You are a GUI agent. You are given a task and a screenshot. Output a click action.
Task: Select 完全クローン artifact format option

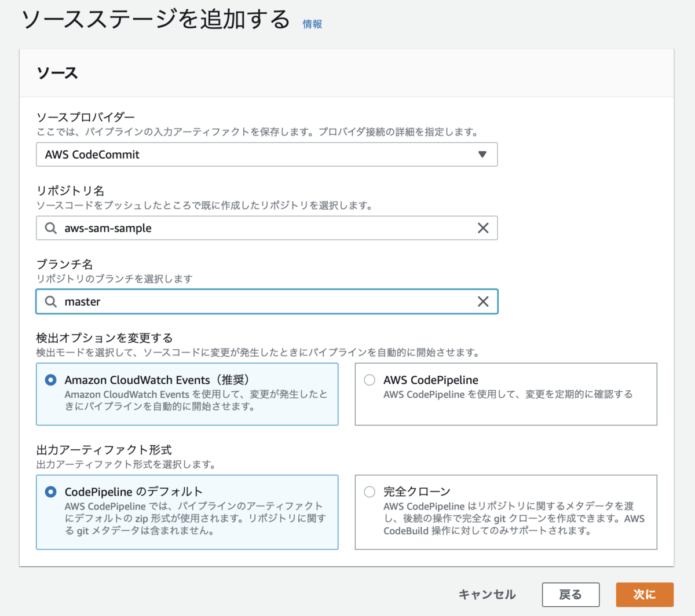coord(370,492)
